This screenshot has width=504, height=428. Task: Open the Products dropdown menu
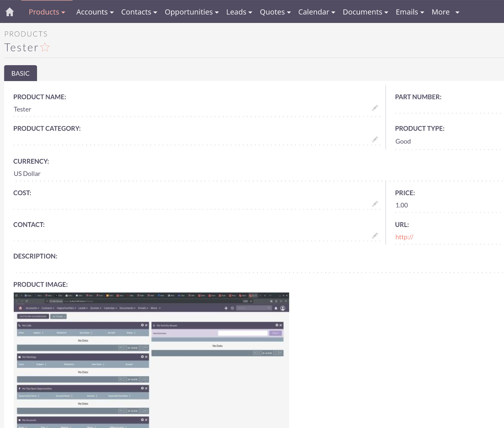pyautogui.click(x=47, y=12)
